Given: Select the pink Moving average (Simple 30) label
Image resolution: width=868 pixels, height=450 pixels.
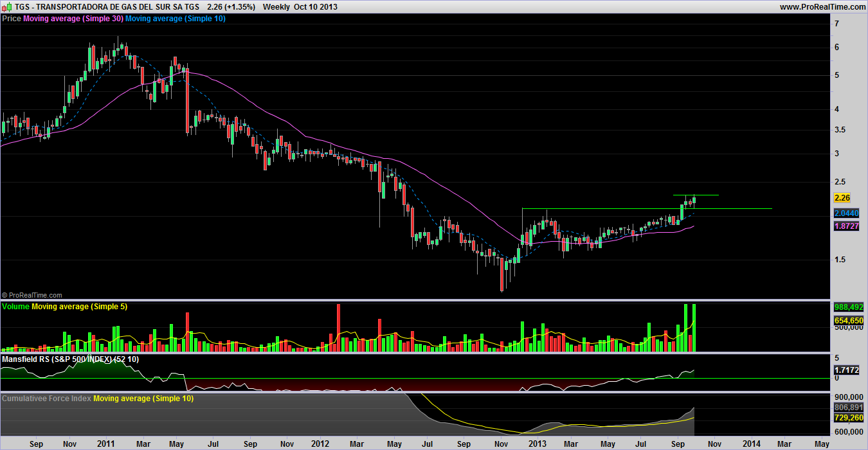Looking at the screenshot, I should [73, 19].
